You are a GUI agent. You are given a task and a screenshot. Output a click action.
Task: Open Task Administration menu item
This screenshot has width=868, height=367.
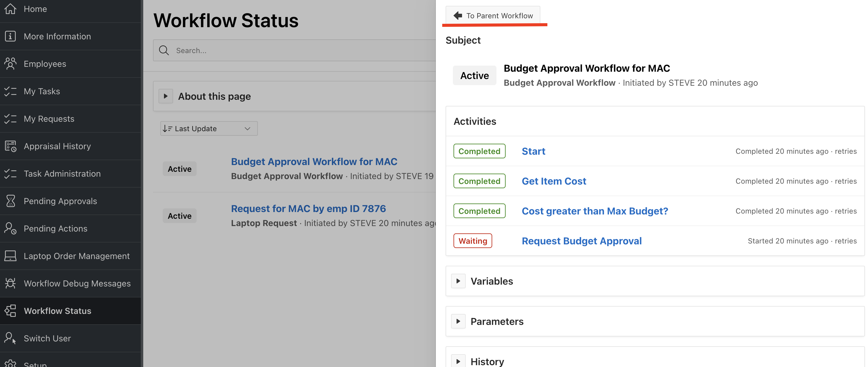[x=62, y=173]
